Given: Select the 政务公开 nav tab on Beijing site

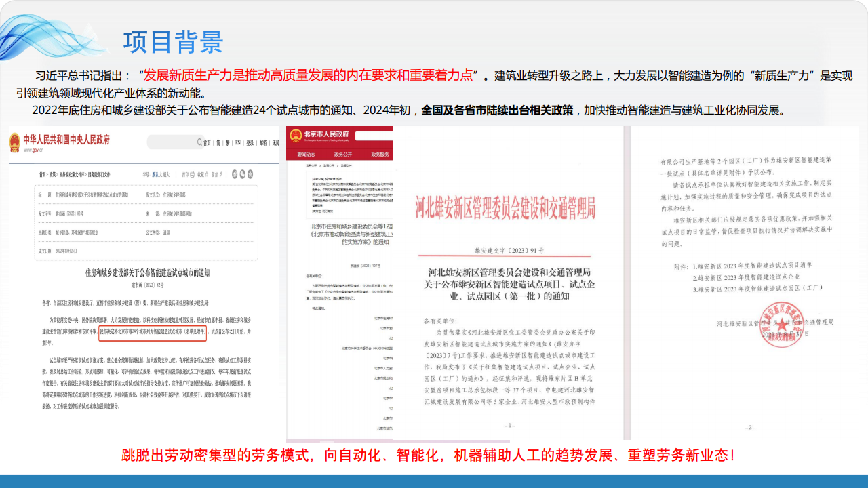Looking at the screenshot, I should (x=343, y=155).
